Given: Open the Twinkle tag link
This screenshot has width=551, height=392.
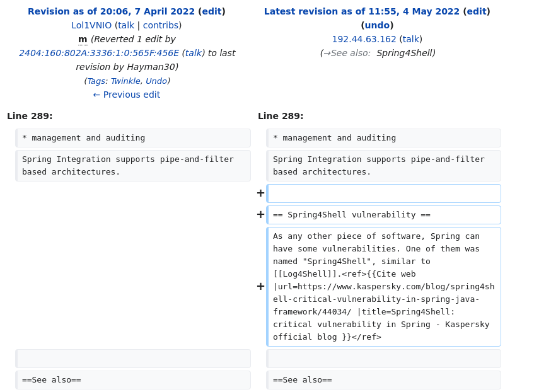Looking at the screenshot, I should (125, 81).
